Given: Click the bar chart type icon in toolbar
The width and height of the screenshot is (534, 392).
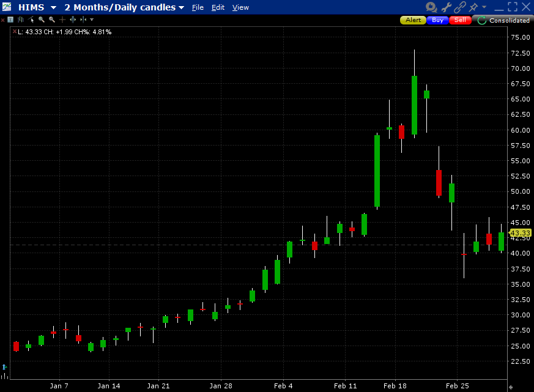Looking at the screenshot, I should coord(21,20).
